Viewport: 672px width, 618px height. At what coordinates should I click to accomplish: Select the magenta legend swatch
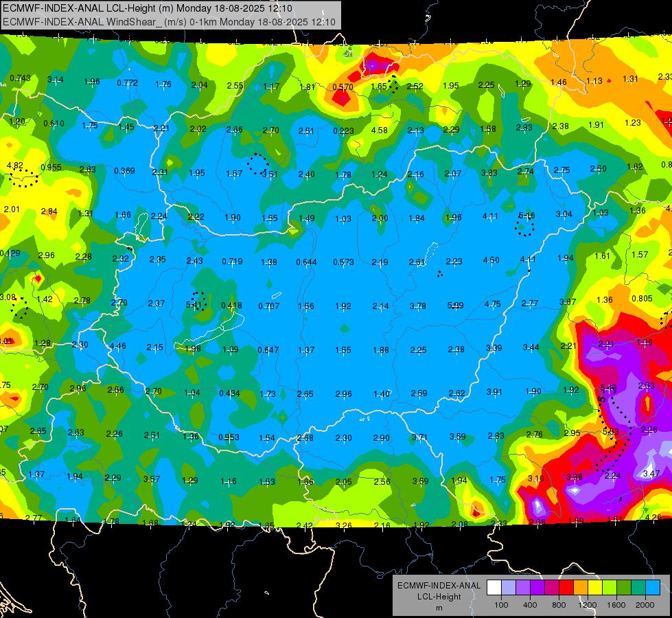tap(551, 587)
